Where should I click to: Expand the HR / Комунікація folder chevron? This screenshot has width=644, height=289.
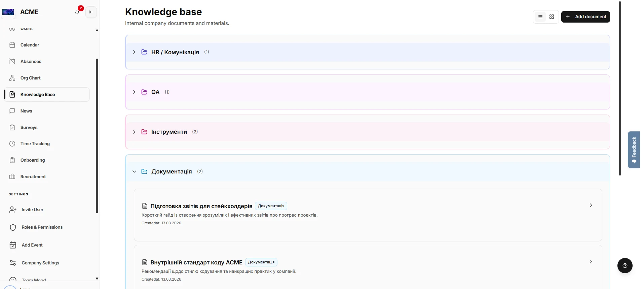(x=134, y=52)
